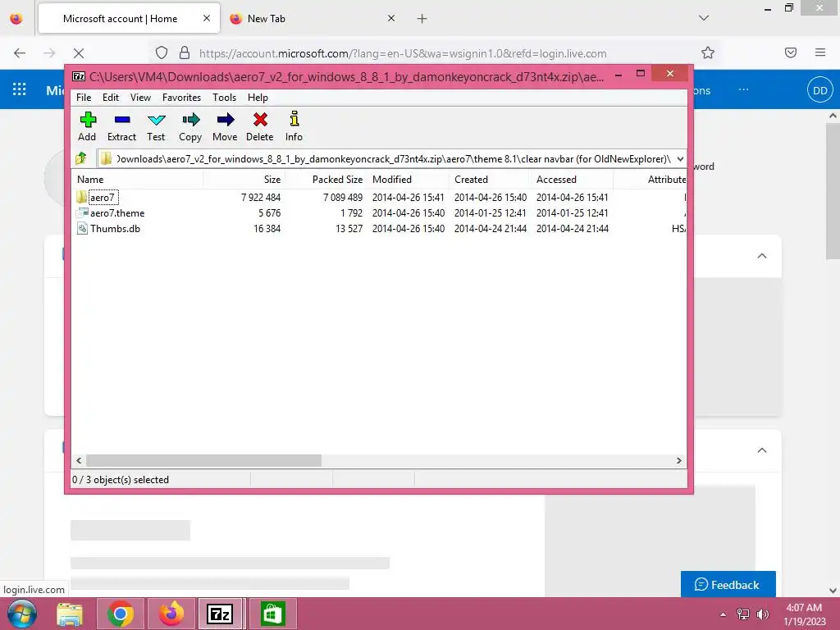Collapse the first account card chevron
This screenshot has width=840, height=630.
point(762,256)
